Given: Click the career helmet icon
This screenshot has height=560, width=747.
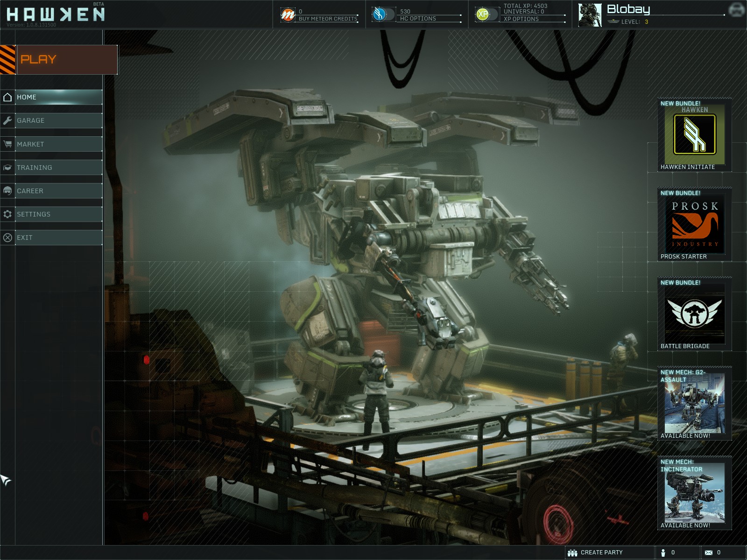Looking at the screenshot, I should (7, 191).
